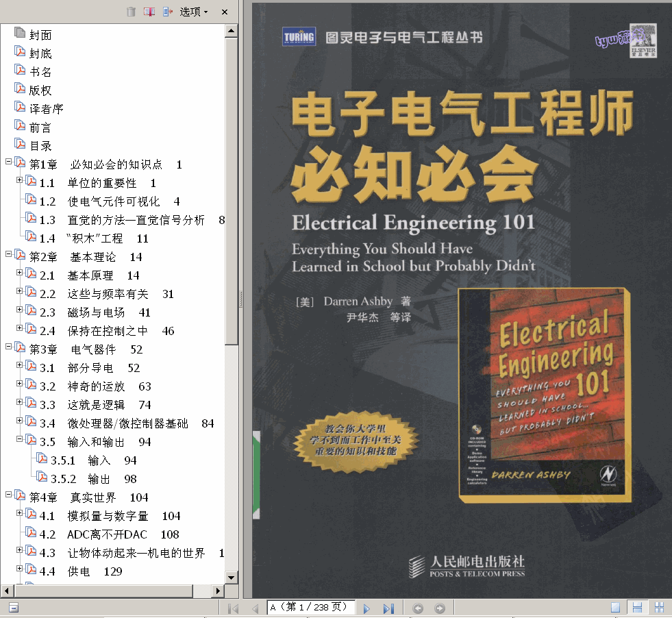
Task: Go forward to the next view
Action: click(x=440, y=608)
